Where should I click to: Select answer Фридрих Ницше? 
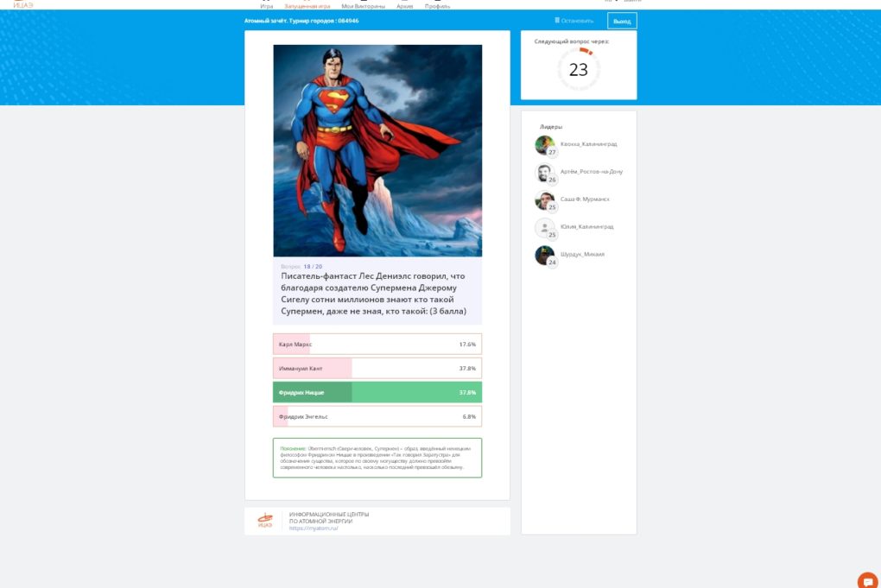coord(377,393)
